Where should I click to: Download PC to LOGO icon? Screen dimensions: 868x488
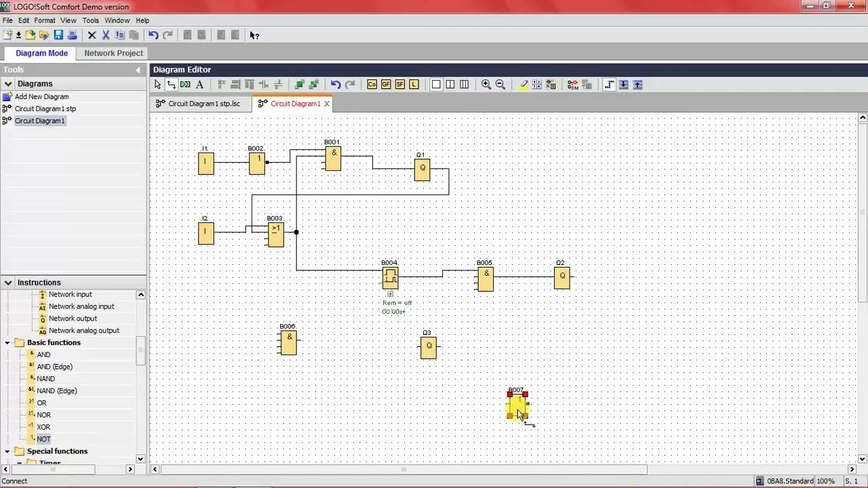click(x=624, y=85)
